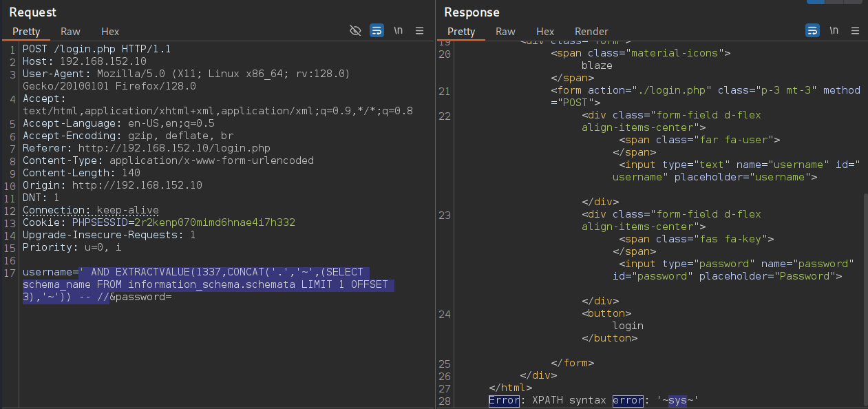Click the 'Accept-Encoding: gzip, deflate, br' header

[128, 136]
